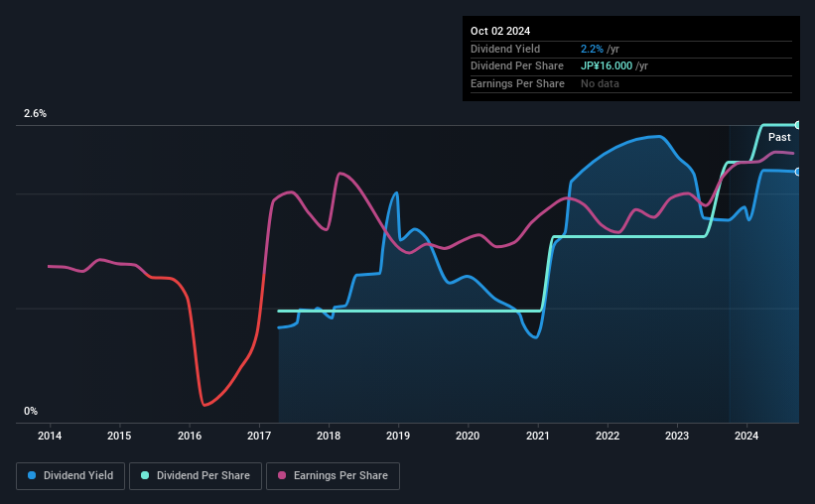This screenshot has height=504, width=815.
Task: Click the teal Dividend Per Share legend dot
Action: (x=145, y=475)
